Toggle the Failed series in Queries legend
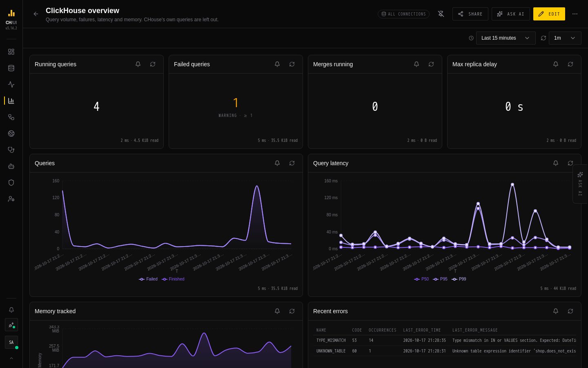 coord(148,279)
